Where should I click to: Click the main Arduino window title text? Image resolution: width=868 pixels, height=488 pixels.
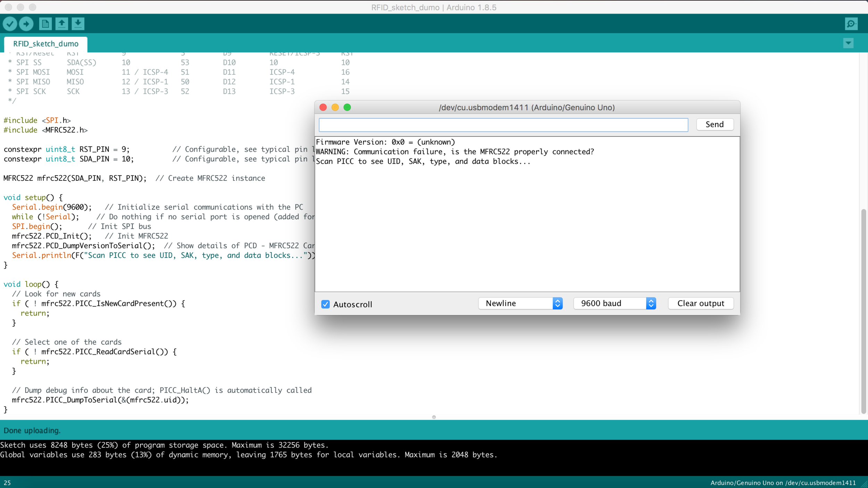click(434, 7)
